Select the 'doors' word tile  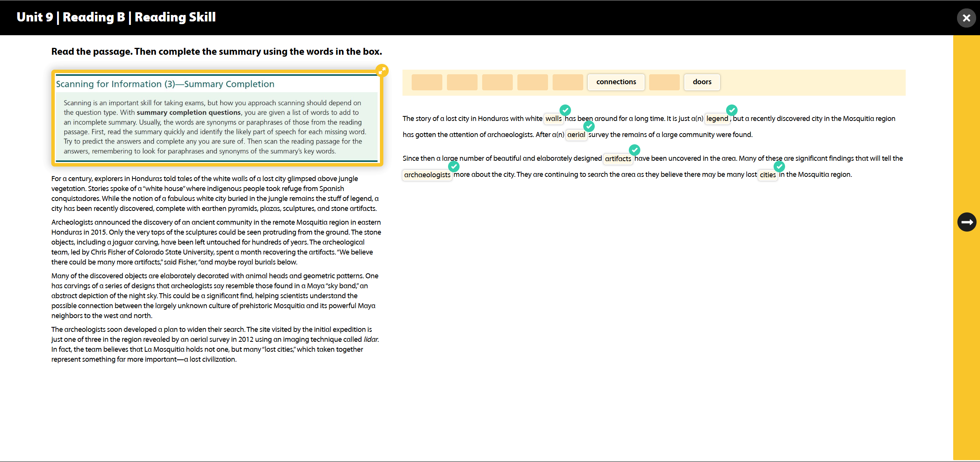702,82
